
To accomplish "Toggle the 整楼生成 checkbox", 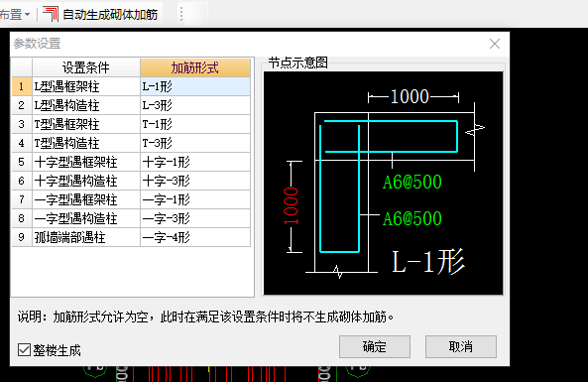I will (25, 350).
